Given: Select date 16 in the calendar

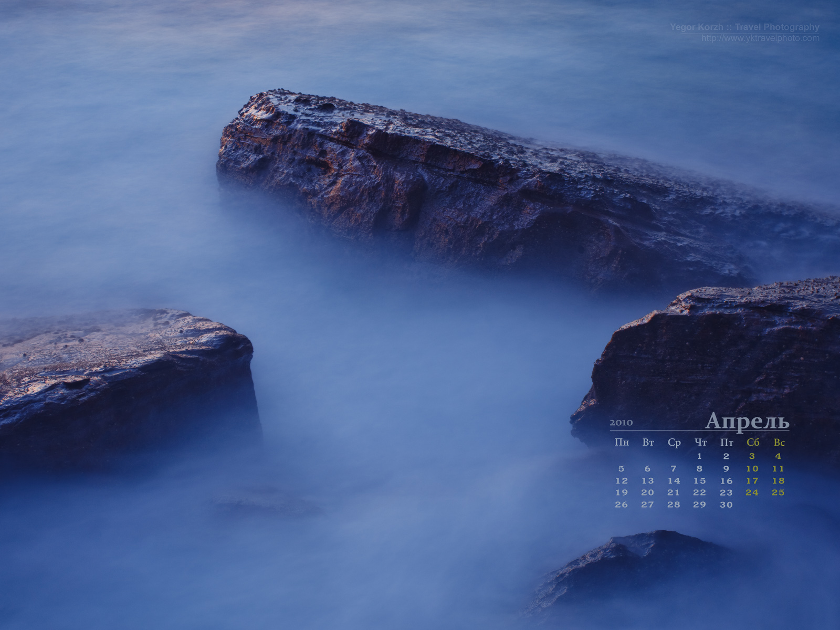Looking at the screenshot, I should (726, 480).
